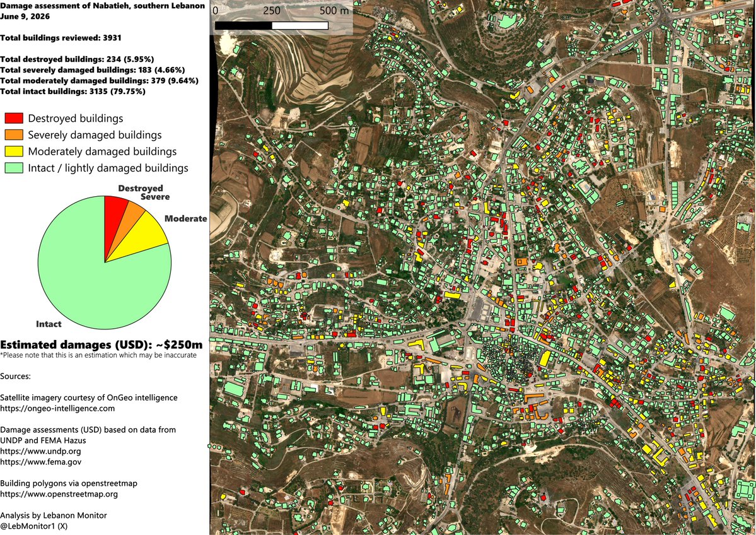This screenshot has width=756, height=535.
Task: Click the 'Severe' pie chart label
Action: (x=154, y=197)
